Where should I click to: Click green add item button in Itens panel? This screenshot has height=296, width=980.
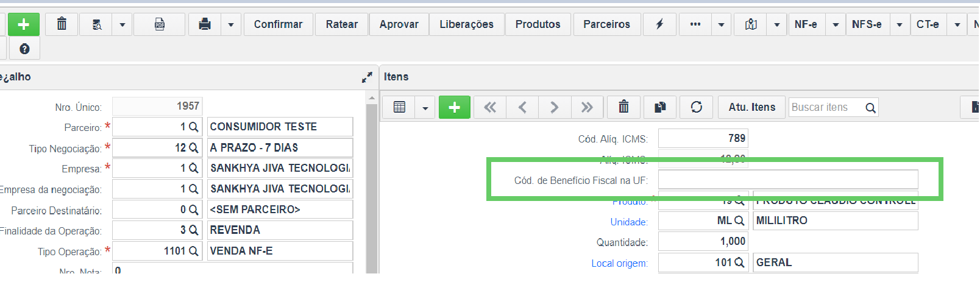(455, 107)
